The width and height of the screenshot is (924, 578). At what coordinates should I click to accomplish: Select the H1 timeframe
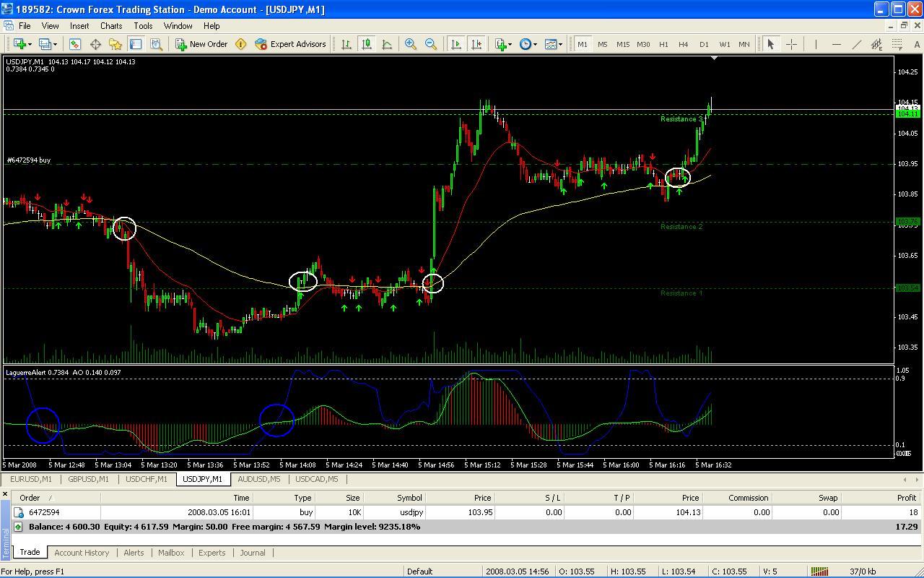663,44
